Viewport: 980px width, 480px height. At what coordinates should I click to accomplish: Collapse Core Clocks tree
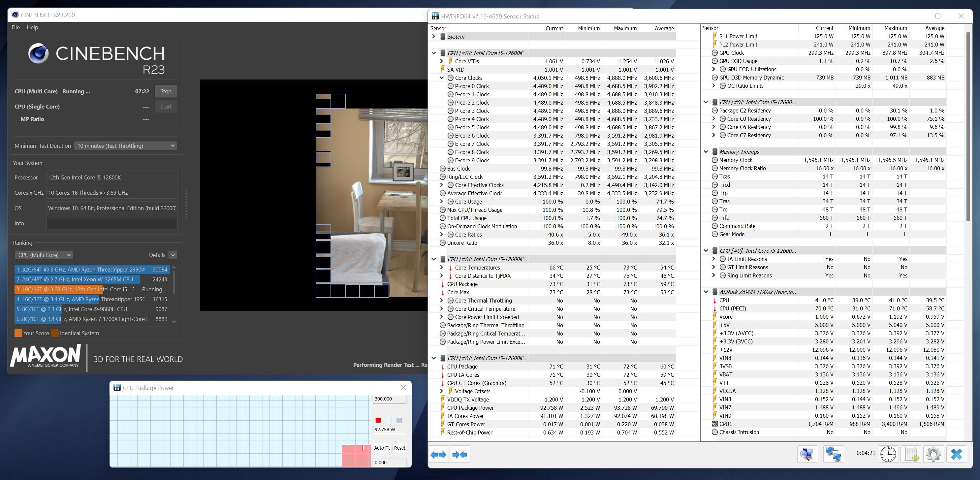(x=441, y=78)
